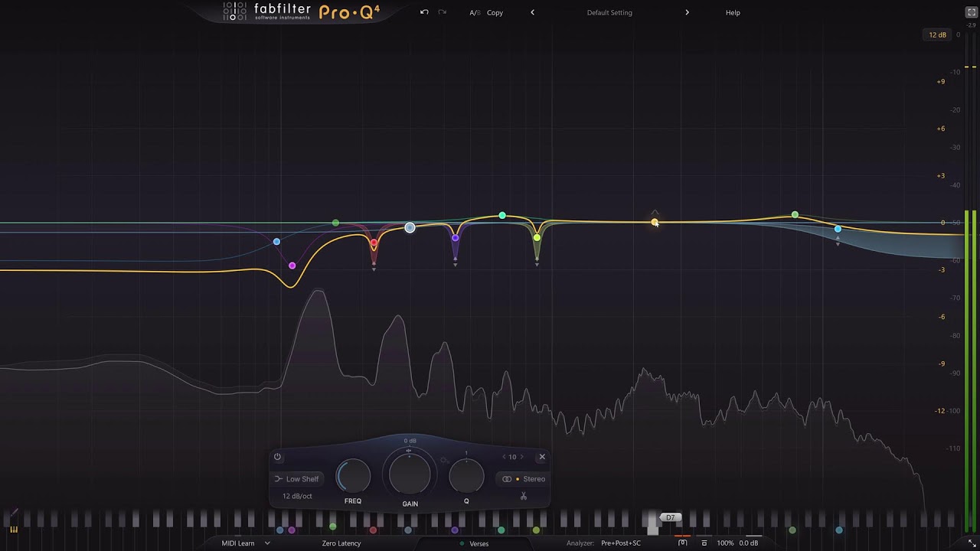Image resolution: width=980 pixels, height=551 pixels.
Task: Open the Pre+Post+SC analyzer settings
Action: click(620, 543)
